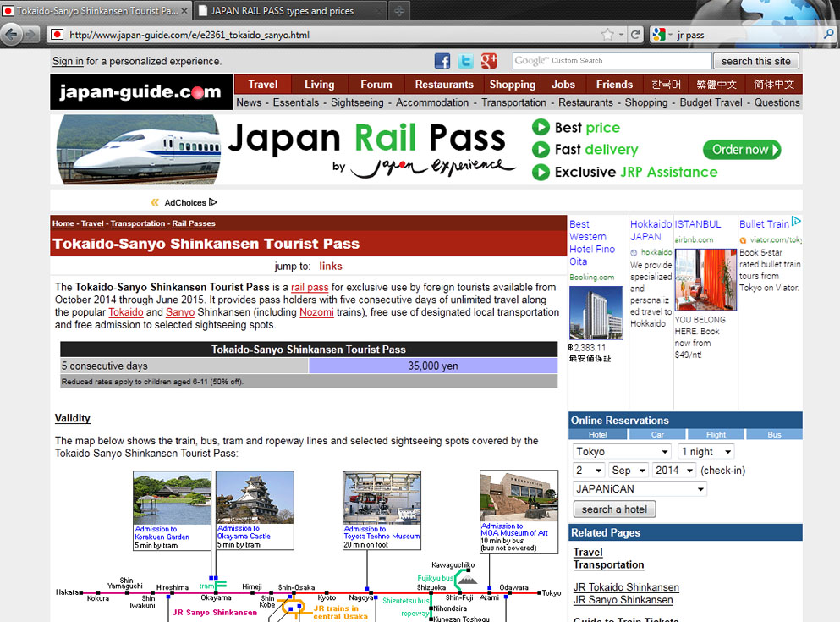Select the Hotel reservation tab
Viewport: 840px width, 622px height.
click(598, 434)
